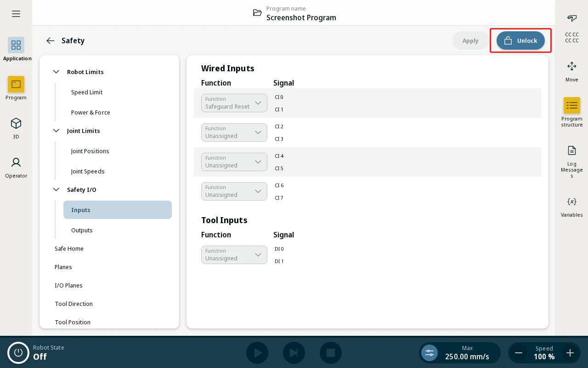Collapse the Safety I/O group

pos(56,190)
